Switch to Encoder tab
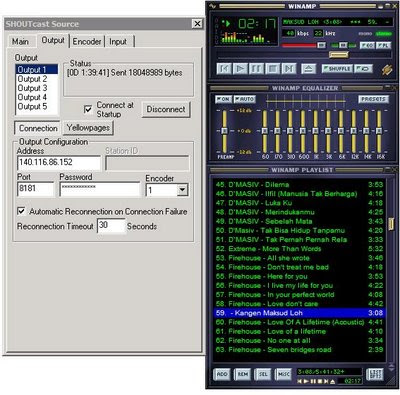The image size is (400, 395). pos(87,41)
